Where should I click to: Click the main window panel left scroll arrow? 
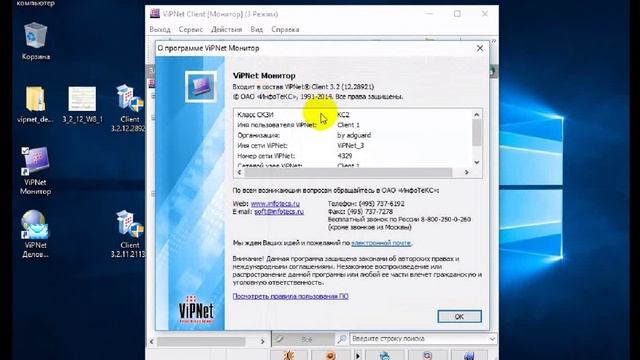pyautogui.click(x=152, y=341)
